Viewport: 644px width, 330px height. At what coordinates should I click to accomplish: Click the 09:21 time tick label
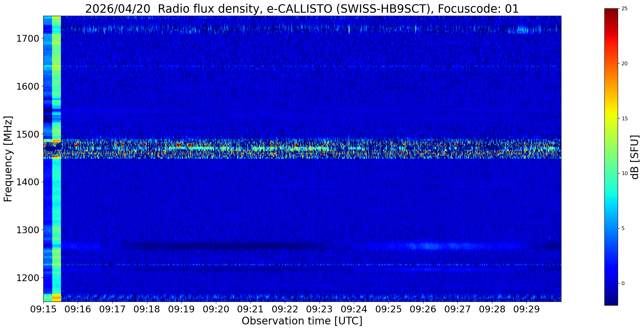[x=251, y=309]
